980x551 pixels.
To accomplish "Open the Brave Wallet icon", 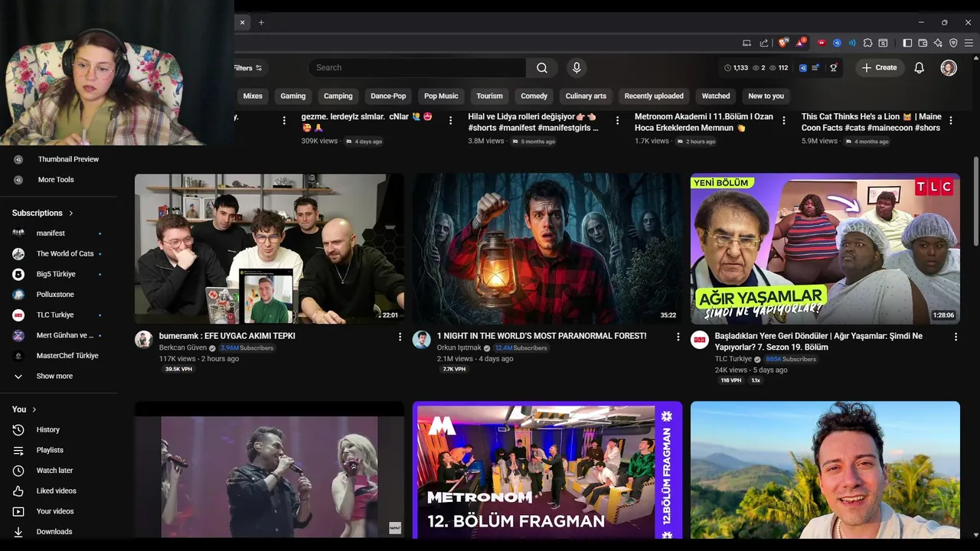I will [x=923, y=43].
